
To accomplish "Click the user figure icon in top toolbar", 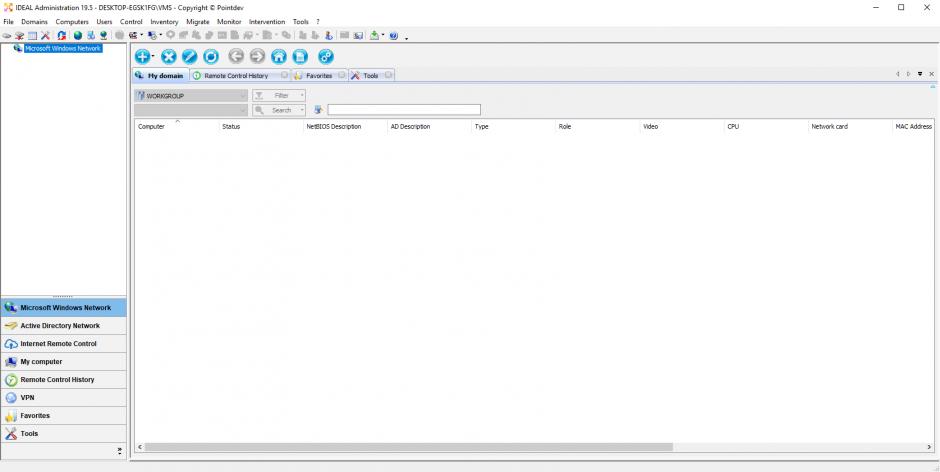I will coord(329,35).
